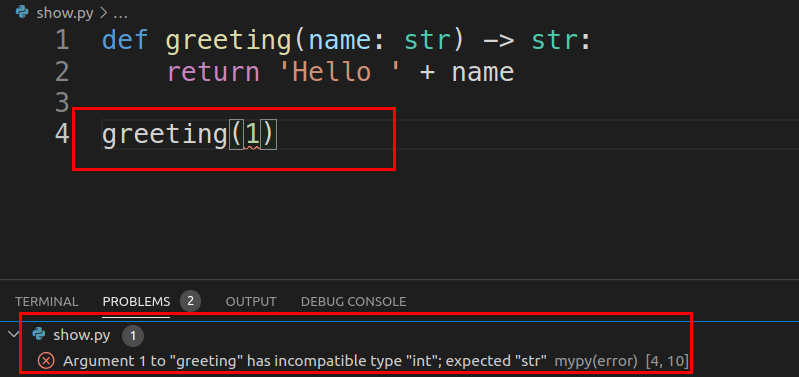Viewport: 799px width, 377px height.
Task: Open the OUTPUT tab
Action: pyautogui.click(x=251, y=302)
